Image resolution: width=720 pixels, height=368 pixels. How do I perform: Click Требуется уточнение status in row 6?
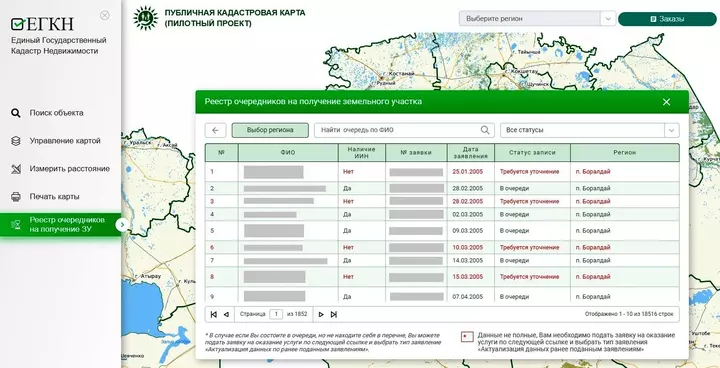point(529,248)
